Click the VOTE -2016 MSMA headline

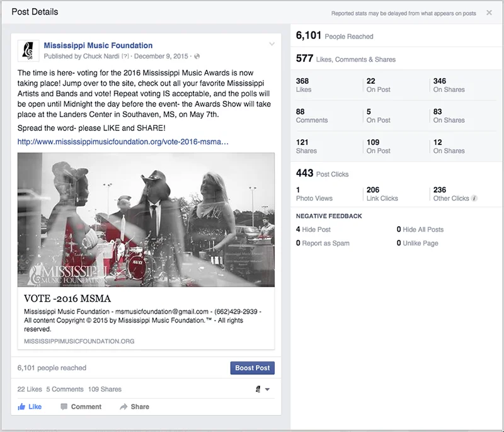click(67, 298)
